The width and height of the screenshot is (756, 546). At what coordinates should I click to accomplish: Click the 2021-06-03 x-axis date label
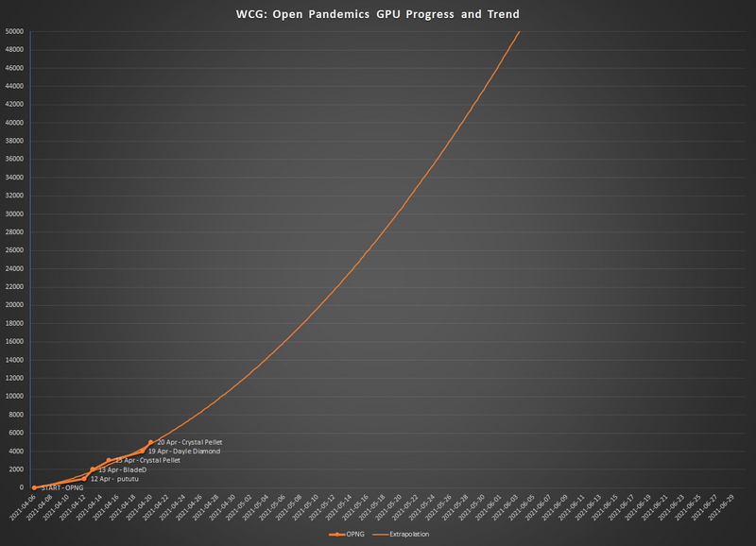tap(506, 507)
